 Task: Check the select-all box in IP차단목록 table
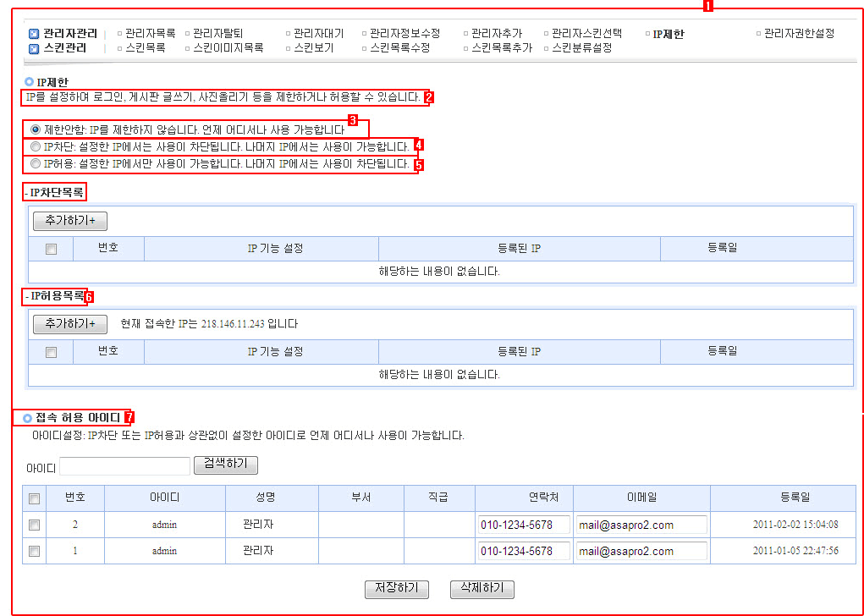(x=51, y=249)
